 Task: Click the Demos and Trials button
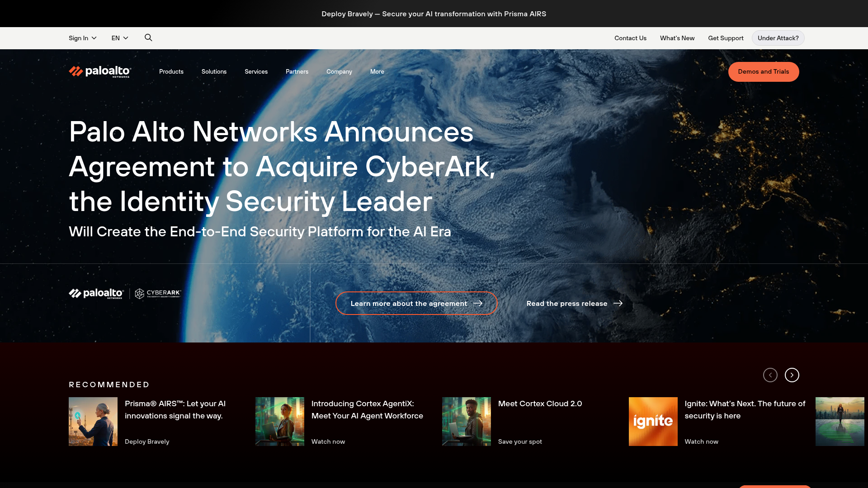pyautogui.click(x=764, y=71)
